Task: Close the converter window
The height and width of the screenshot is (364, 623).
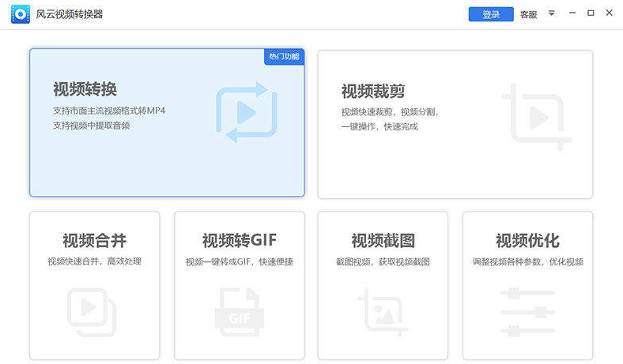Action: click(609, 13)
